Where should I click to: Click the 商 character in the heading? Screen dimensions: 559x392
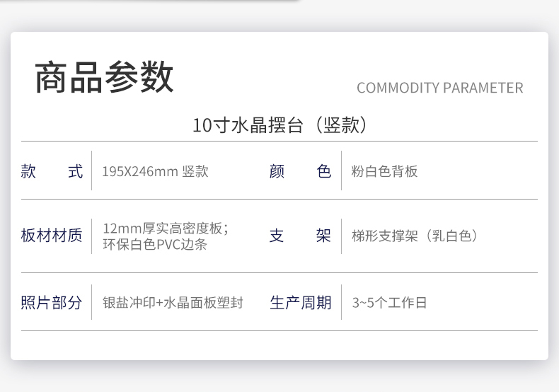click(52, 77)
